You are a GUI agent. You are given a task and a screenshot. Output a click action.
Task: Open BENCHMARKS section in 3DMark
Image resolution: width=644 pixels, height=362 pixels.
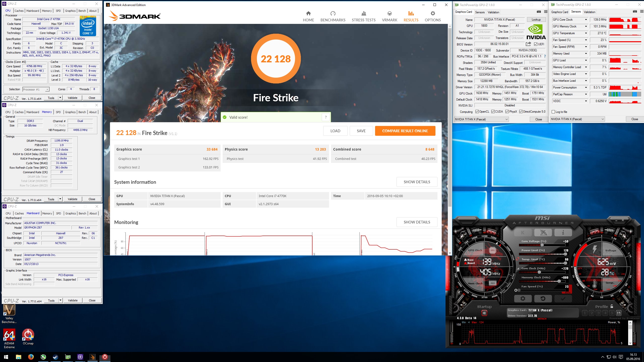coord(333,17)
